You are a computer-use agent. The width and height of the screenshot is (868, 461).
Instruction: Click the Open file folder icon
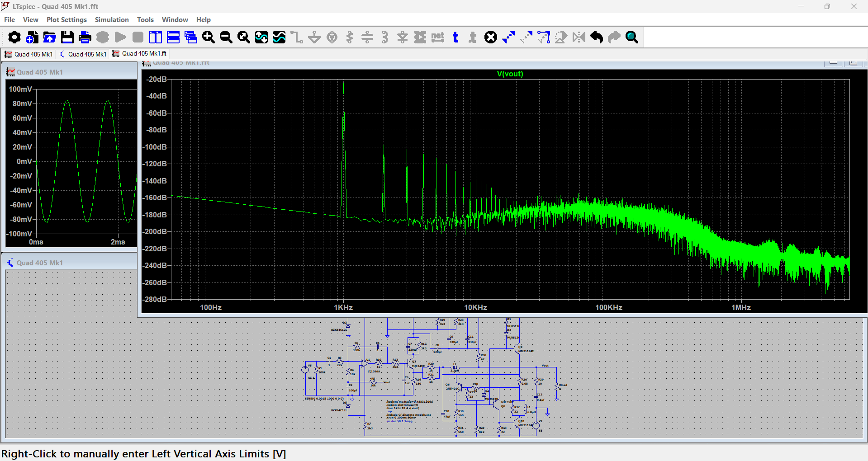click(50, 37)
